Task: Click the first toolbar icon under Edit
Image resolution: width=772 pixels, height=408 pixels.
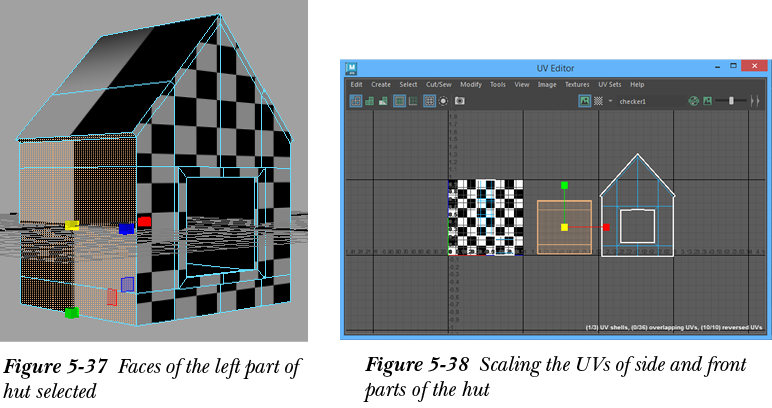Action: pyautogui.click(x=355, y=101)
